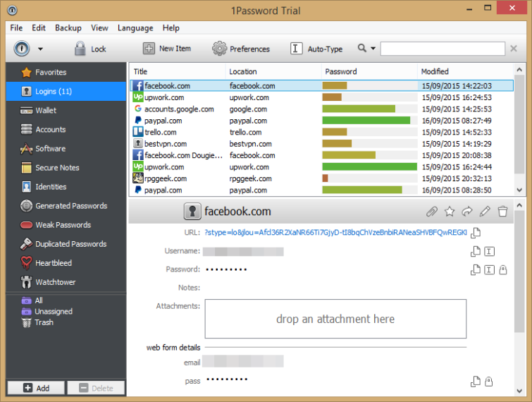Reveal the password with the lock icon
The height and width of the screenshot is (402, 532).
[x=503, y=269]
